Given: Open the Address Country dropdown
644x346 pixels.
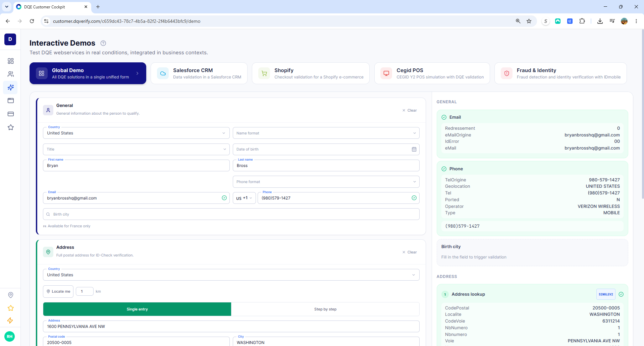Looking at the screenshot, I should point(231,275).
